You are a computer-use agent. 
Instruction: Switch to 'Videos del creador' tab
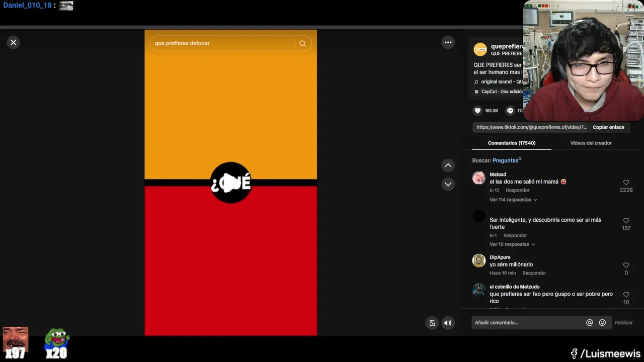[591, 143]
